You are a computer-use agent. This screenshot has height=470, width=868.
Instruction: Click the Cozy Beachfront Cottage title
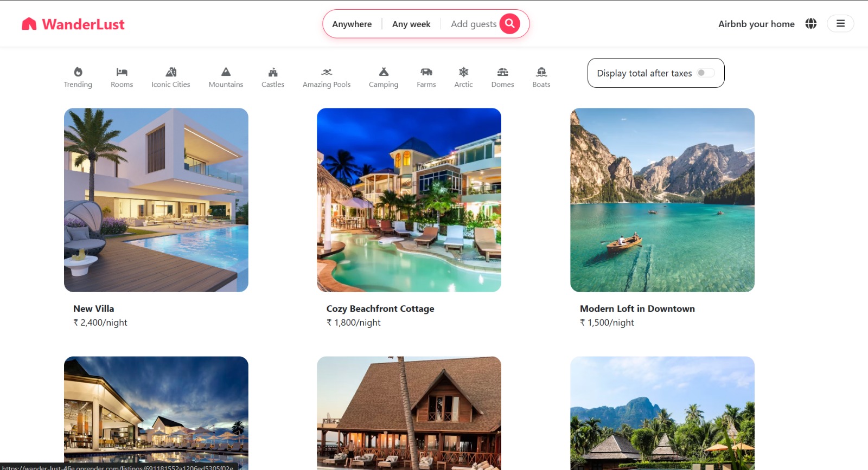coord(380,308)
